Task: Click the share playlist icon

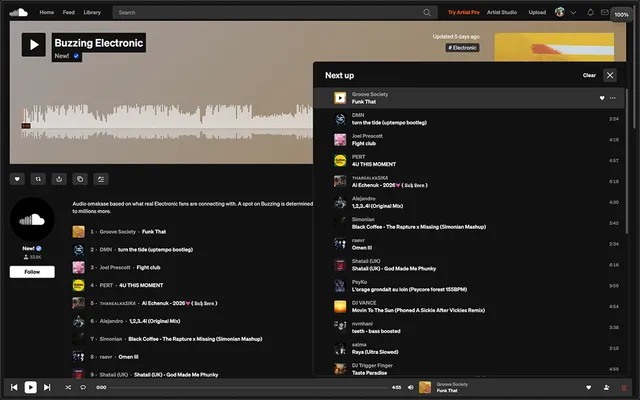Action: pyautogui.click(x=59, y=179)
